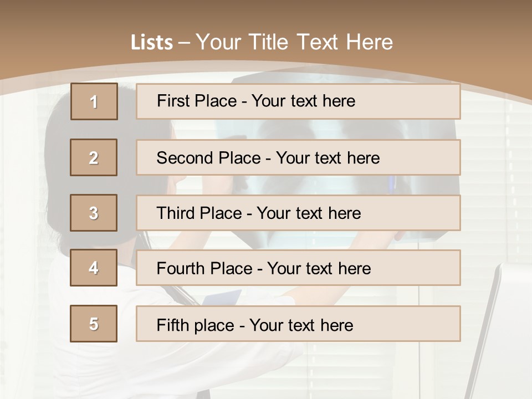Click the number 3 box

94,213
